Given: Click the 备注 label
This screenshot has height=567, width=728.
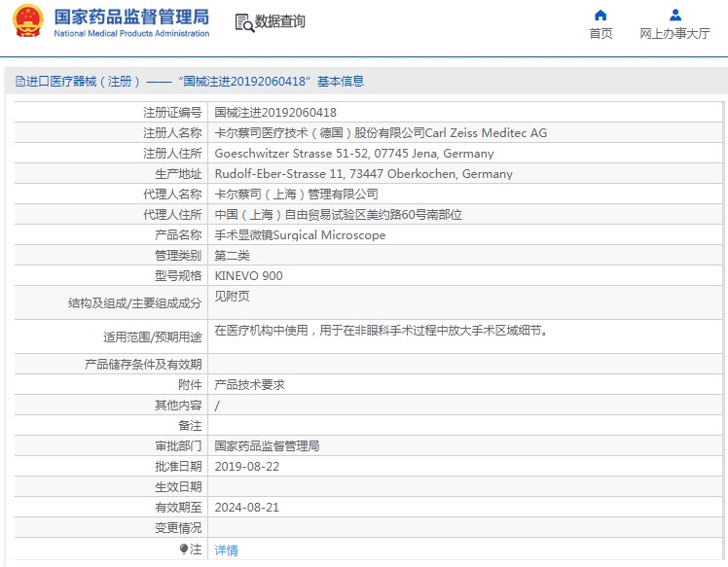Looking at the screenshot, I should click(190, 425).
